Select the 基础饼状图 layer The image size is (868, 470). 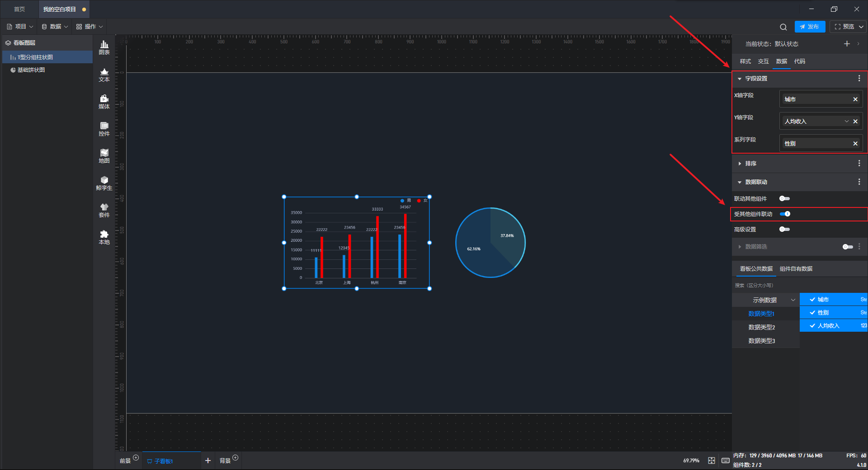[x=47, y=70]
